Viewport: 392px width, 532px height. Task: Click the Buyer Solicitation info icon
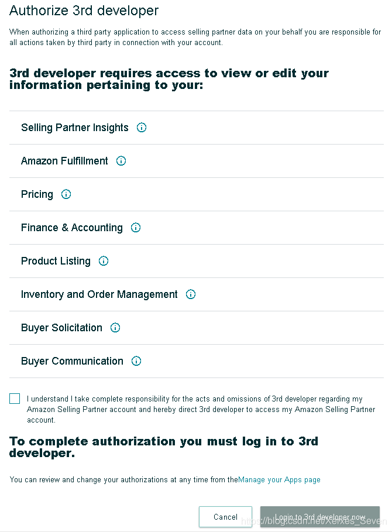(x=115, y=327)
